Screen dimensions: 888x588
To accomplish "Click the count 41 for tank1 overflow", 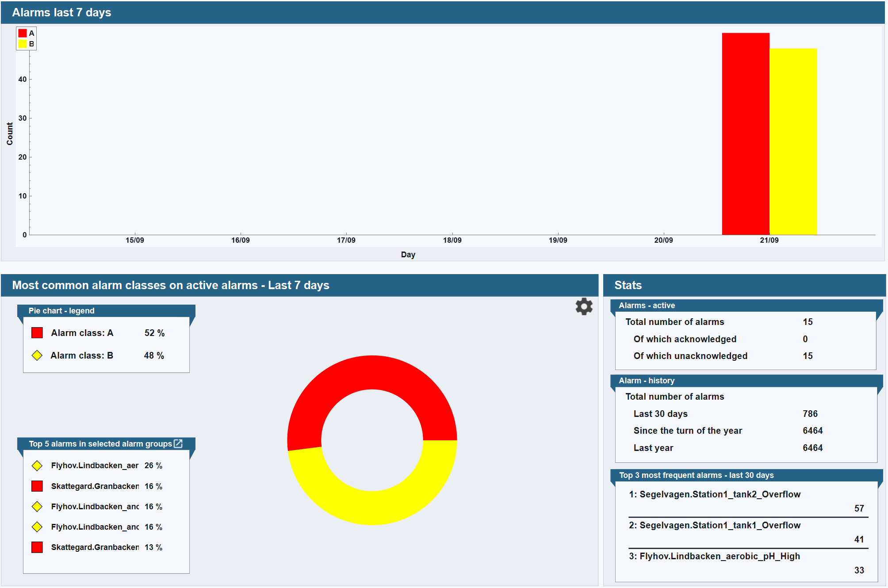I will (x=859, y=539).
